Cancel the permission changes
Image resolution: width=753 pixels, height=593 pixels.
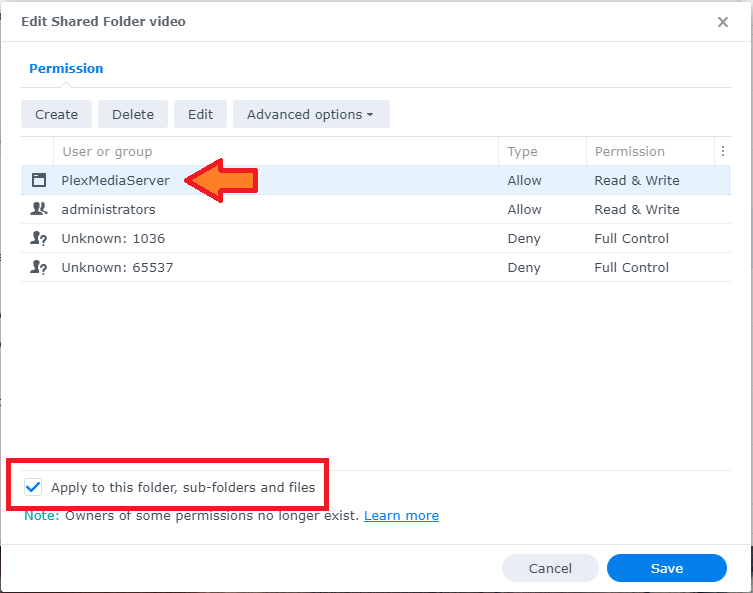point(550,568)
